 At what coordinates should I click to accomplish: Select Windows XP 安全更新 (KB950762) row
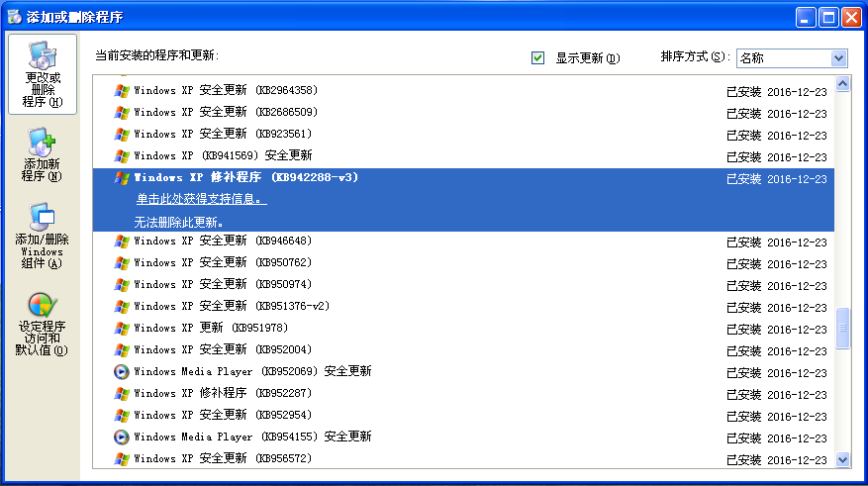click(463, 263)
